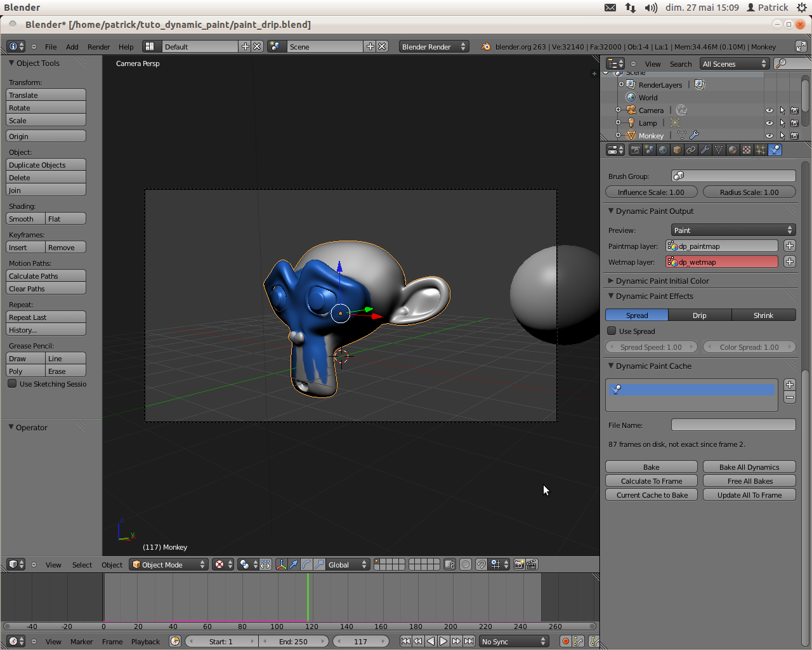Open the Render menu

pos(98,46)
